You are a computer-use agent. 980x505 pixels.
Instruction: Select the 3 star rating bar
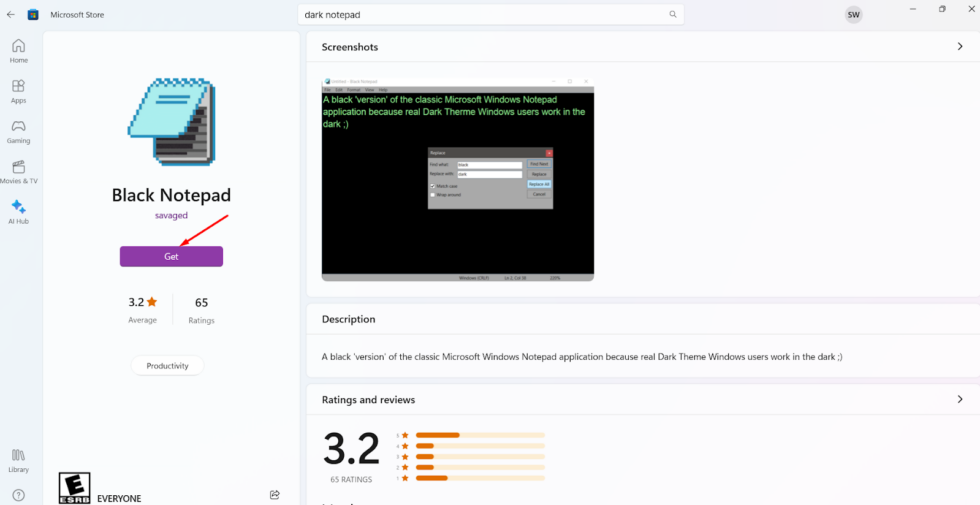[480, 456]
